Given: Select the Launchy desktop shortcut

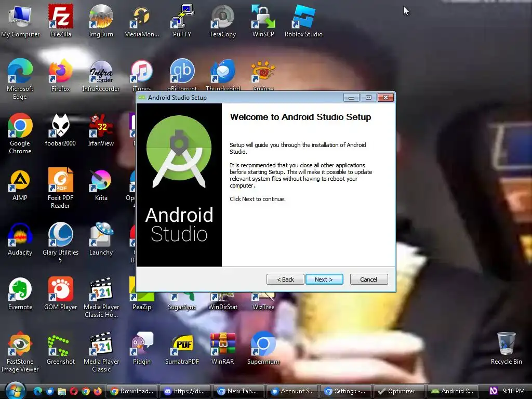Looking at the screenshot, I should click(x=101, y=239).
